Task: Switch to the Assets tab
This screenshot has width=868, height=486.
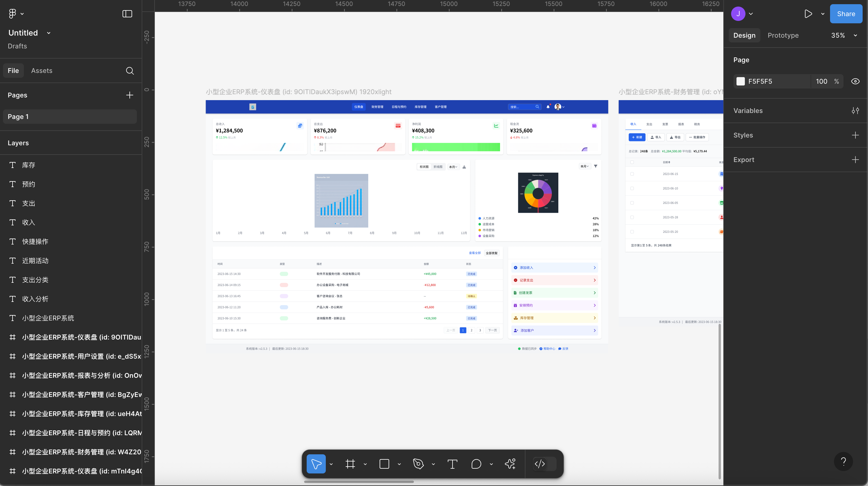Action: click(42, 71)
